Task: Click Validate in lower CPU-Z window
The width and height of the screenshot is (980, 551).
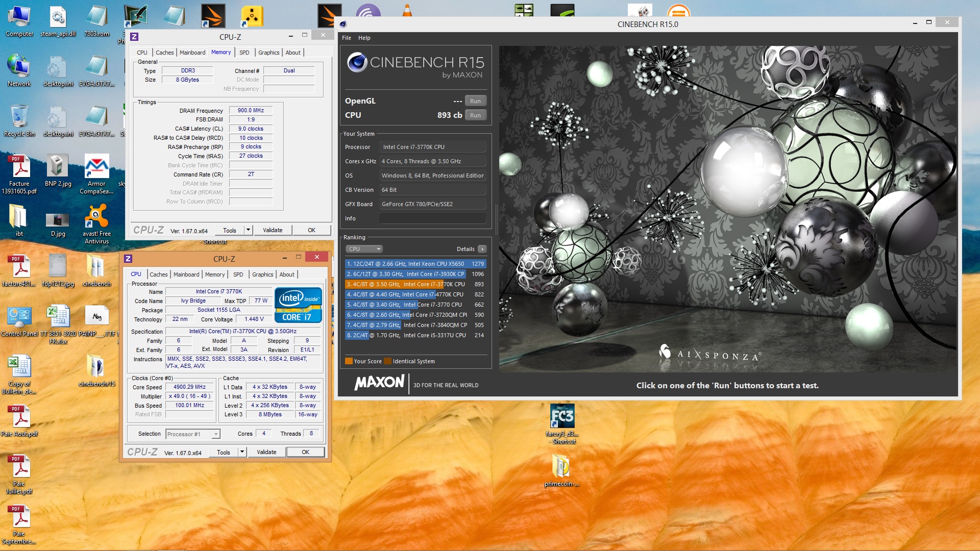Action: pos(266,452)
